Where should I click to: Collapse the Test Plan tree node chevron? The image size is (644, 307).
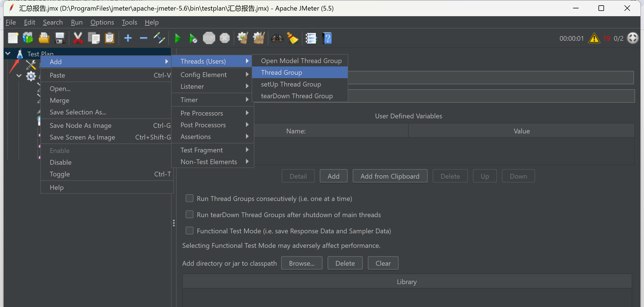[x=8, y=53]
